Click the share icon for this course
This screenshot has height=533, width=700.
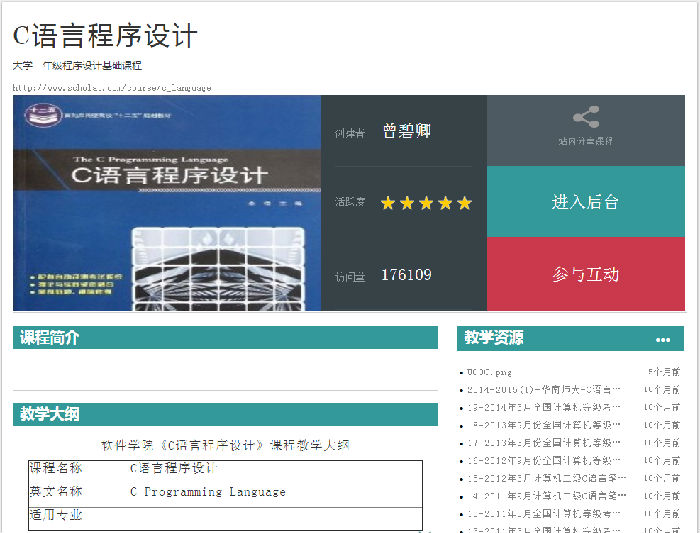click(x=586, y=116)
